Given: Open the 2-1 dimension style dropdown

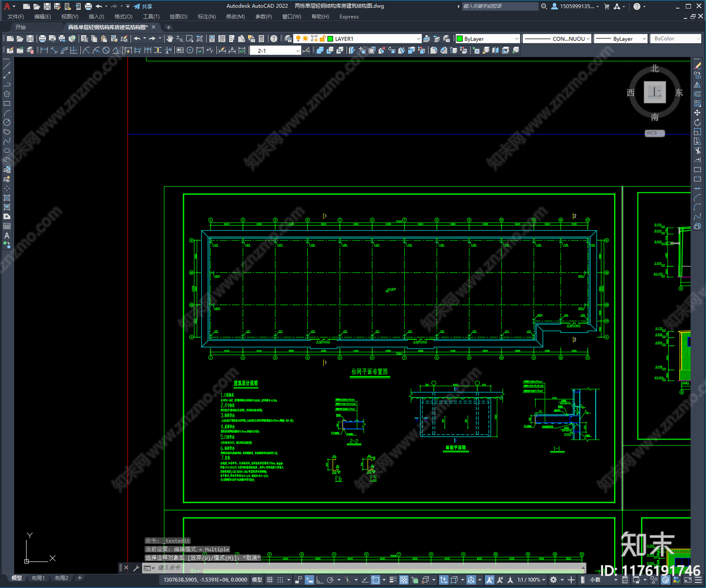Looking at the screenshot, I should (x=274, y=51).
